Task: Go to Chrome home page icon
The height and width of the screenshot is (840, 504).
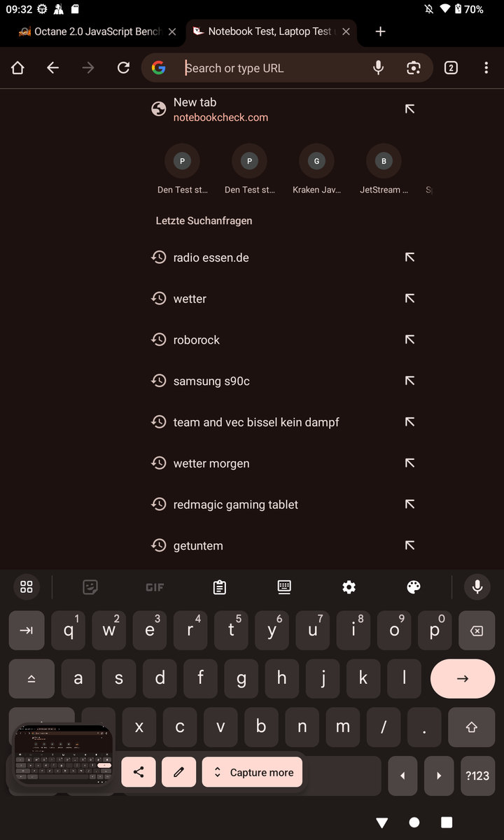Action: click(17, 68)
